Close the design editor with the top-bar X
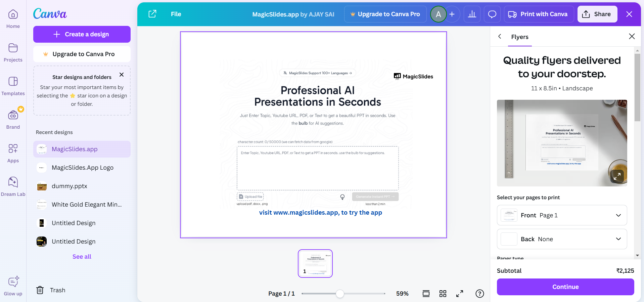This screenshot has width=644, height=302. pos(629,14)
